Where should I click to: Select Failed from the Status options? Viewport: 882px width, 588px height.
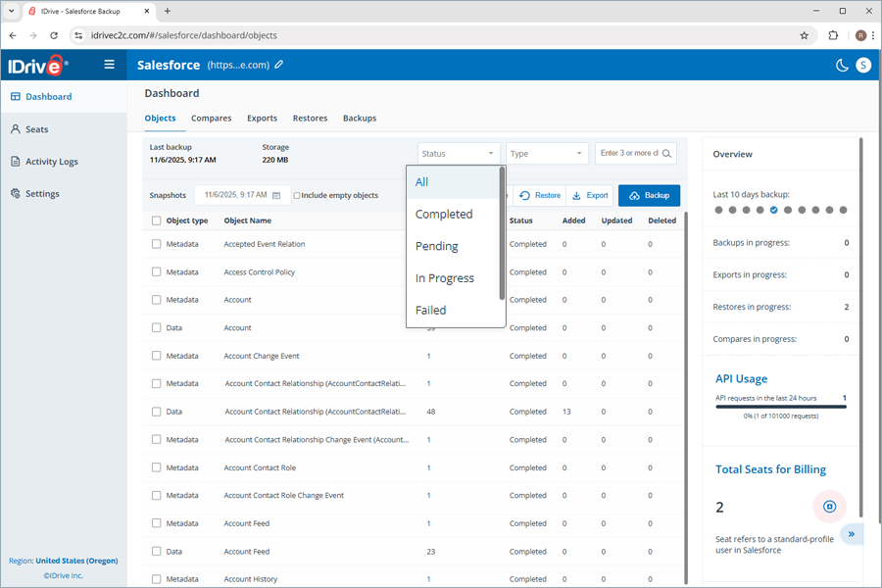click(x=430, y=310)
